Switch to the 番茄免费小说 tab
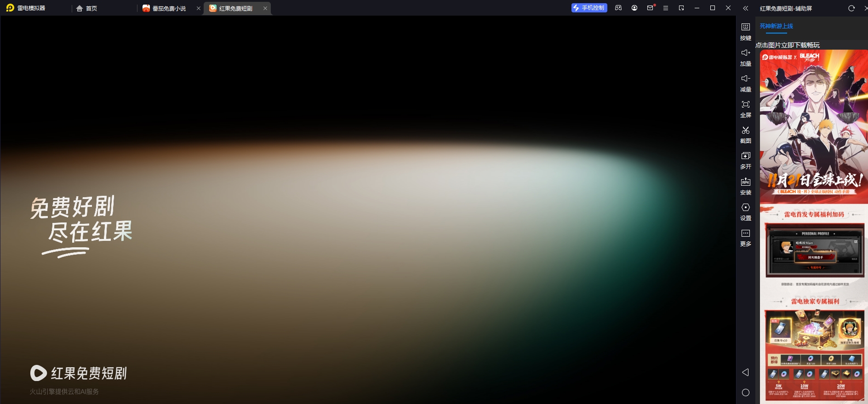 click(x=165, y=8)
